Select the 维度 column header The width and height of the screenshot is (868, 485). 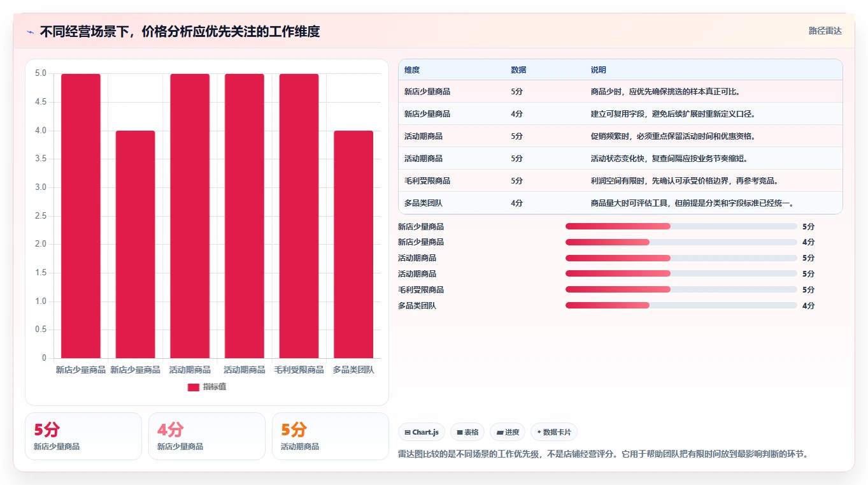coord(412,70)
